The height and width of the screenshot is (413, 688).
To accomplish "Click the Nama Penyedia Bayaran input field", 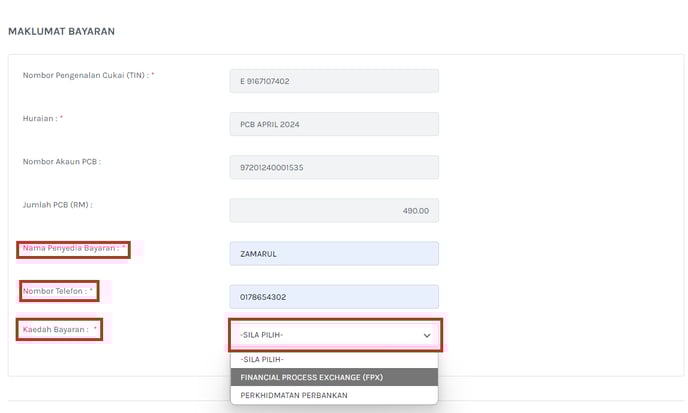I will [x=334, y=254].
